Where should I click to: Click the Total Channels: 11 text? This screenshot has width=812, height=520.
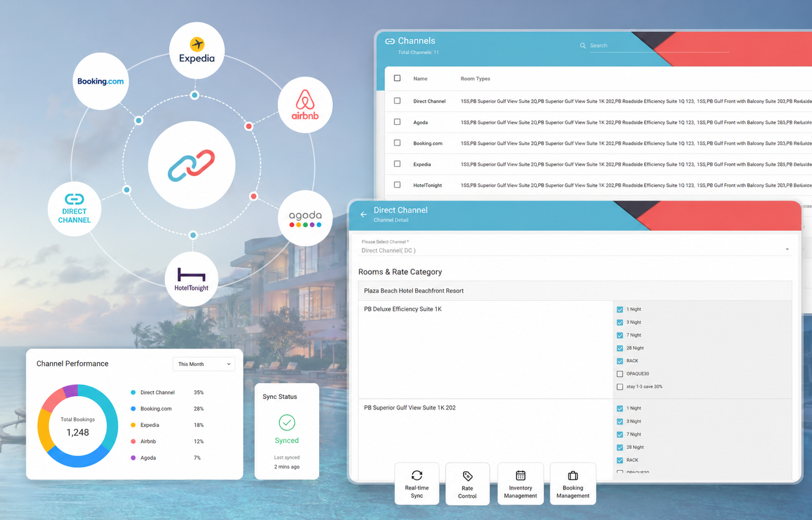tap(418, 52)
